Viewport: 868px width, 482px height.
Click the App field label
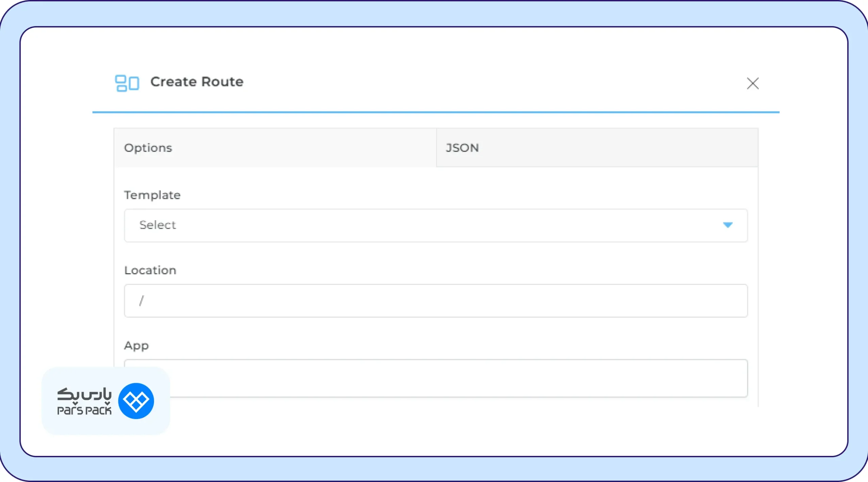coord(136,346)
